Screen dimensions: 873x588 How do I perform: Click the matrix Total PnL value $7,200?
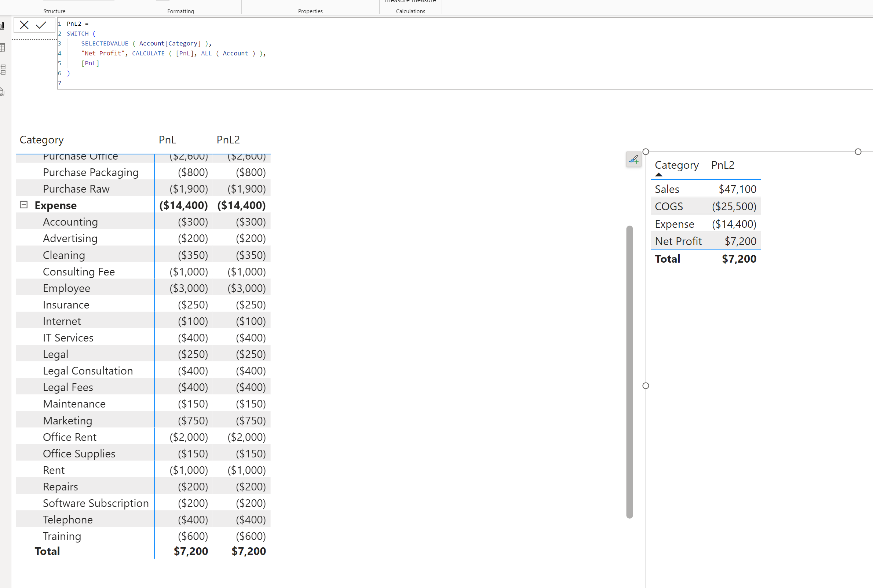[191, 551]
